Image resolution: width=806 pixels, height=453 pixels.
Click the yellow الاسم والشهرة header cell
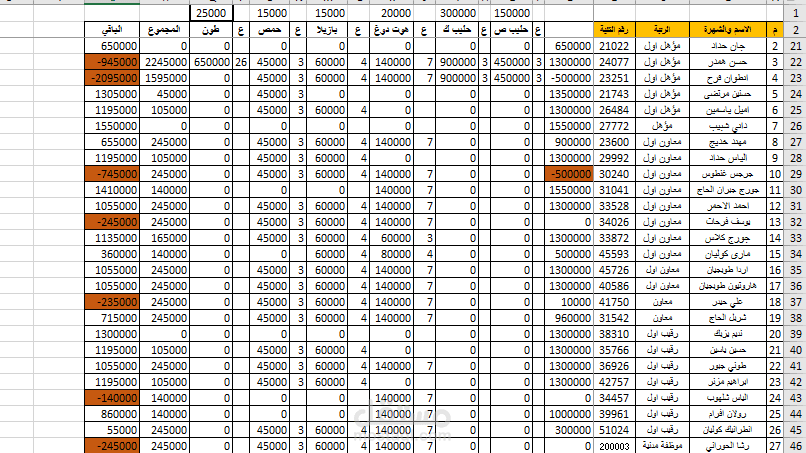[727, 30]
